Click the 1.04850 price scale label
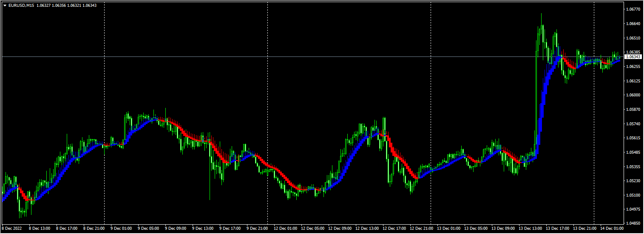The width and height of the screenshot is (644, 234). click(x=633, y=223)
